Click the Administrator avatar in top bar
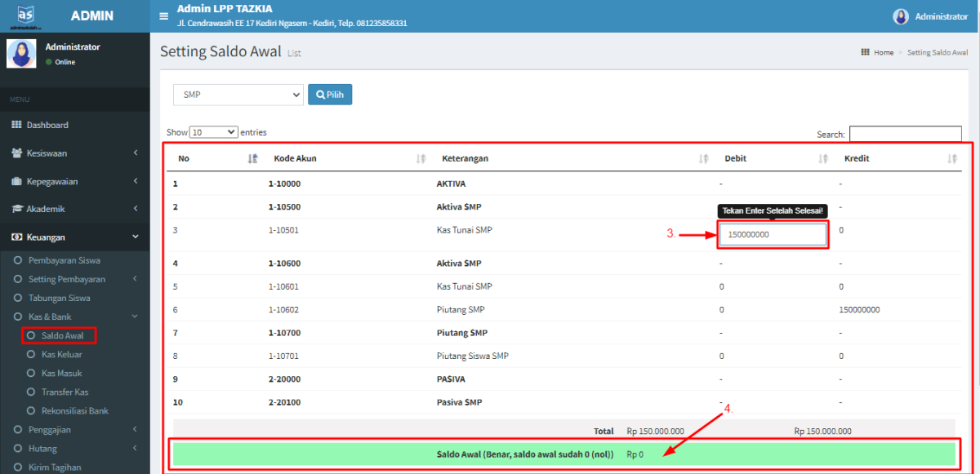The width and height of the screenshot is (980, 474). click(x=901, y=16)
